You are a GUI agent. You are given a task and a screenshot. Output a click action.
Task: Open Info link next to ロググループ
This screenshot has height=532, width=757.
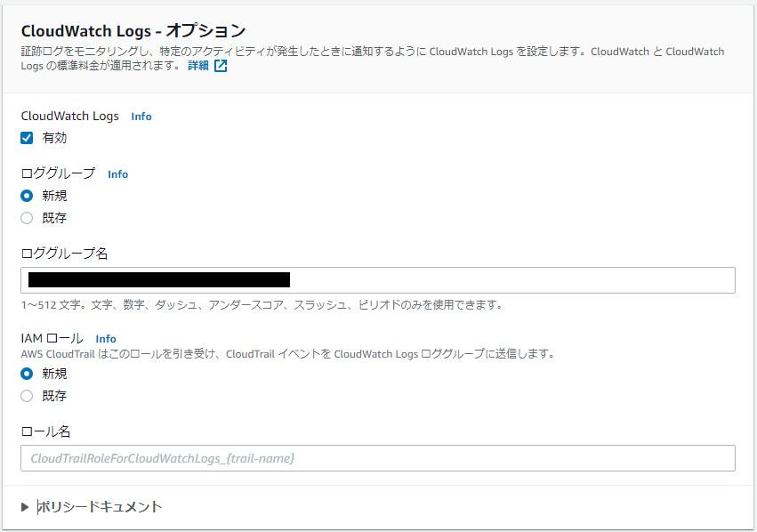point(117,174)
